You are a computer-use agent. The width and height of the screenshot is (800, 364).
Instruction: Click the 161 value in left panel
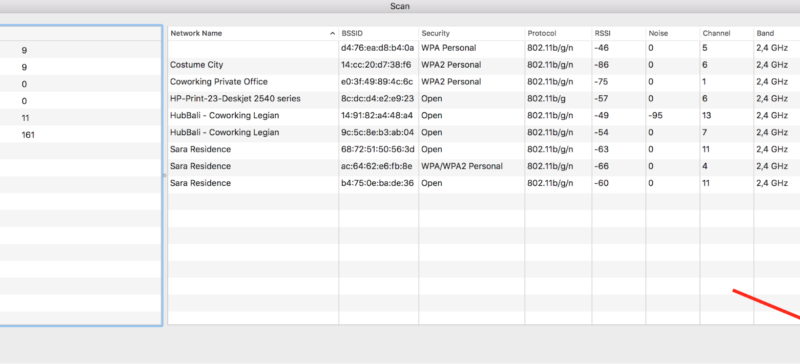tap(28, 135)
